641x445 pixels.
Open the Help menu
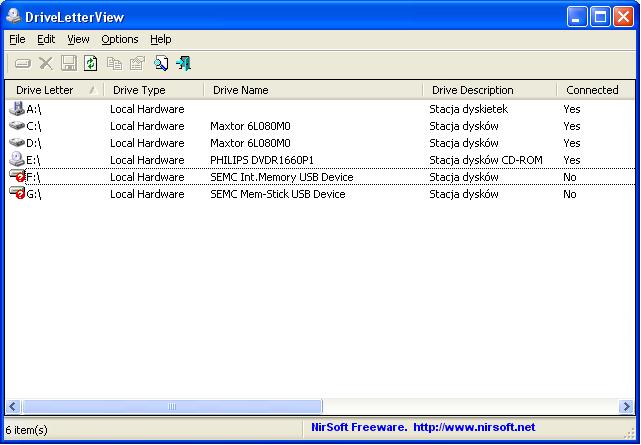pyautogui.click(x=161, y=39)
